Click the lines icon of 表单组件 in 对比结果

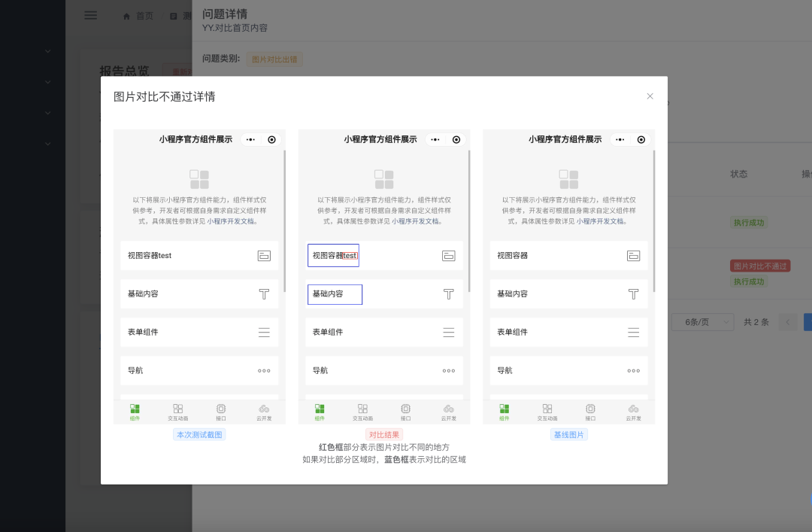(448, 333)
